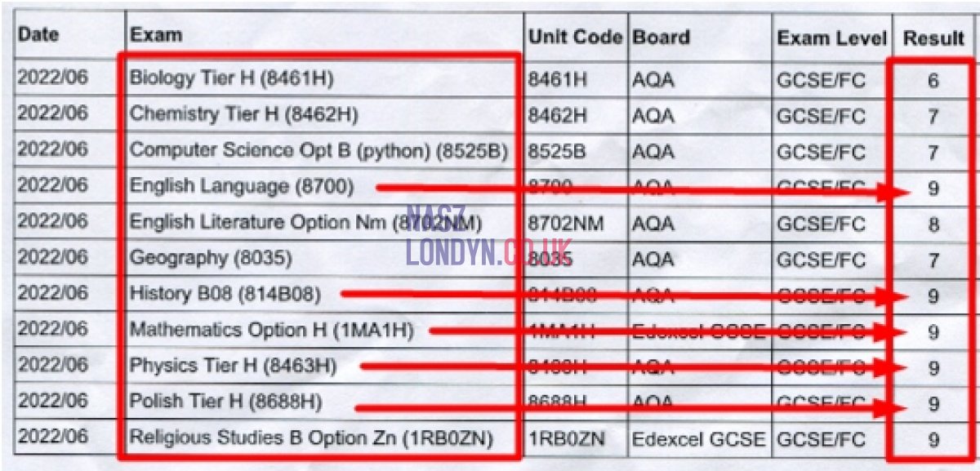Select the Board column header

pos(661,38)
